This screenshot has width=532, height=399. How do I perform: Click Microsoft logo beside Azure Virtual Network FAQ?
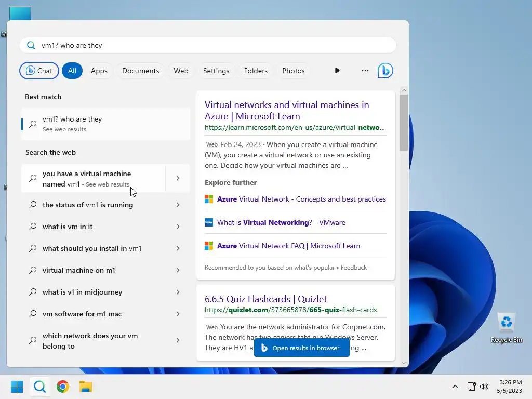pos(209,246)
